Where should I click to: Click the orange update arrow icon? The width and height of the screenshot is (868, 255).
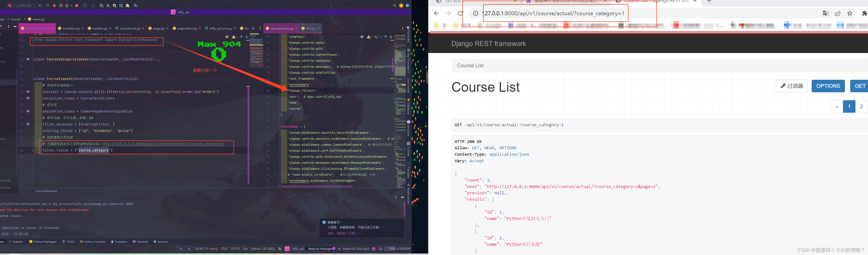[401, 5]
